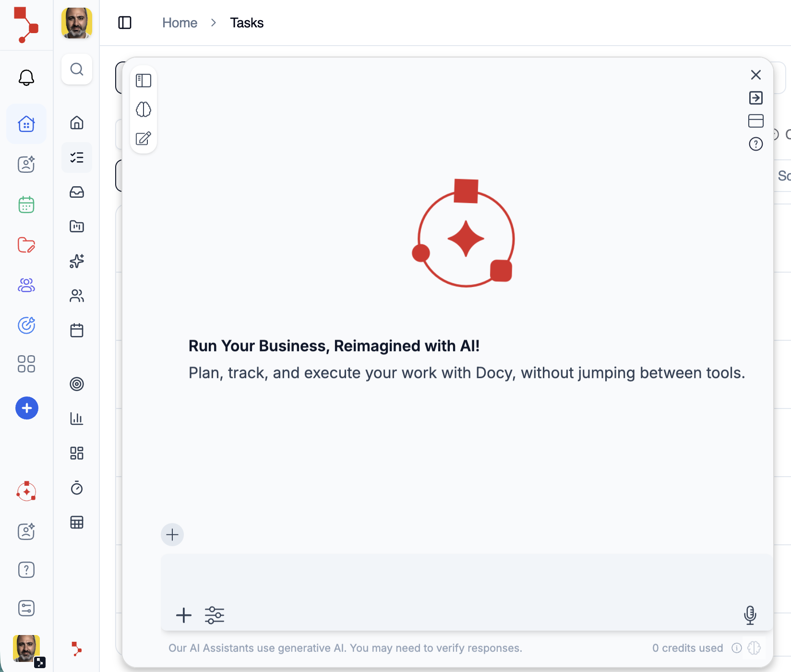The width and height of the screenshot is (791, 672).
Task: Open the purple people group icon
Action: [26, 285]
